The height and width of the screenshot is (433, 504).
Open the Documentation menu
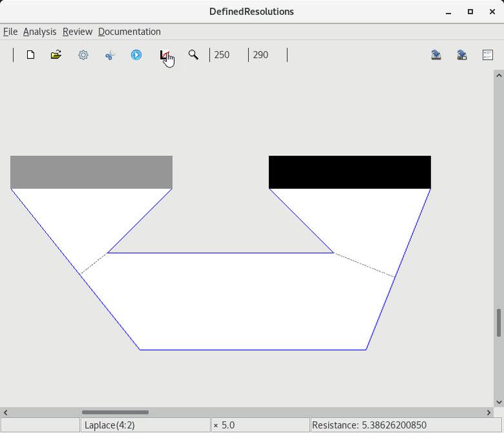[129, 32]
